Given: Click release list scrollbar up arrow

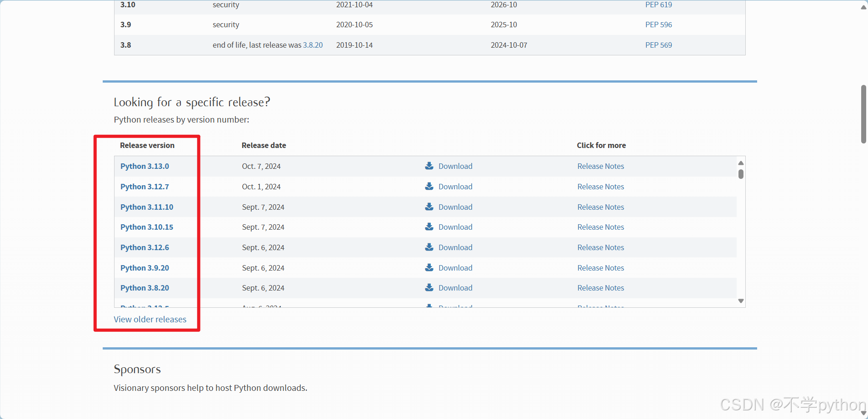Looking at the screenshot, I should click(741, 163).
